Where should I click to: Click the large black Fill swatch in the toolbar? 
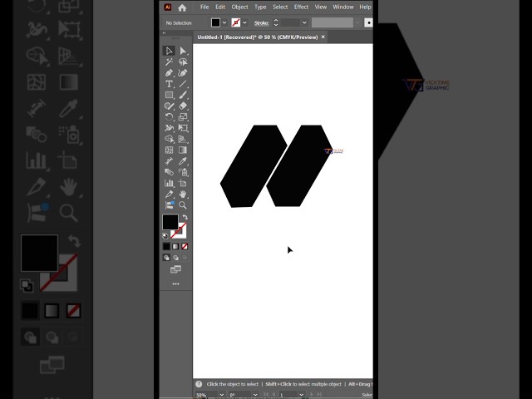tap(170, 222)
